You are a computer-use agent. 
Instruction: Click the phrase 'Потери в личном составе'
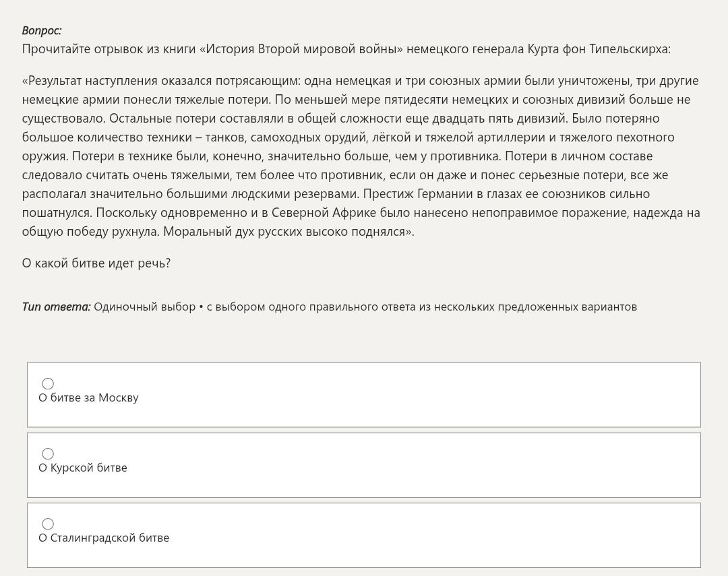(579, 156)
